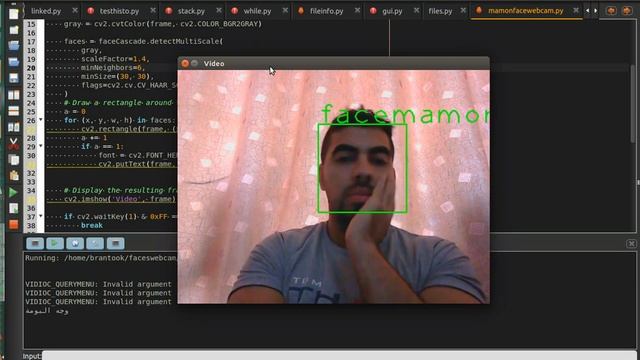
Task: Close the stack.py tab
Action: (219, 10)
